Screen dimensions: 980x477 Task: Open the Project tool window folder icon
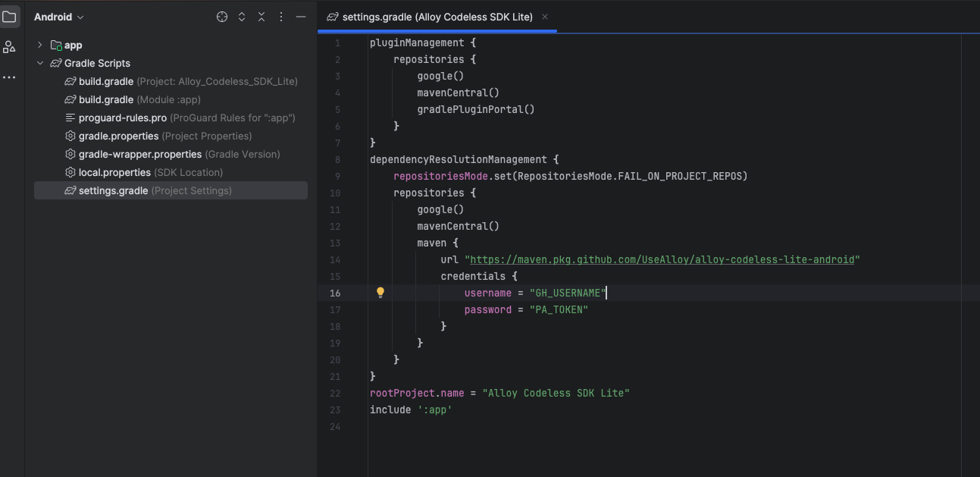[9, 17]
